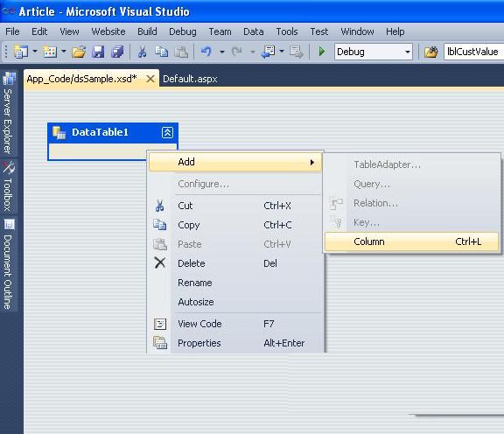Open the Team menu
Image resolution: width=504 pixels, height=434 pixels.
[x=220, y=31]
